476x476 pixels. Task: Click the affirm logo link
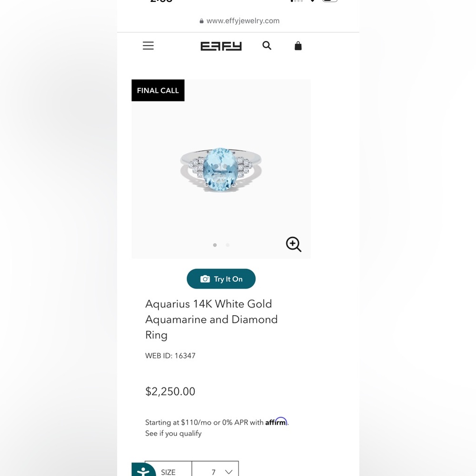pos(276,422)
